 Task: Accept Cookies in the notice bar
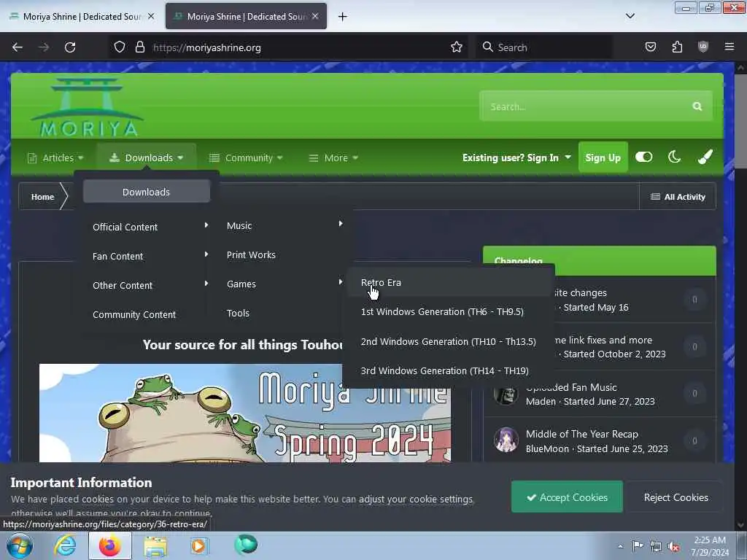[x=567, y=497]
